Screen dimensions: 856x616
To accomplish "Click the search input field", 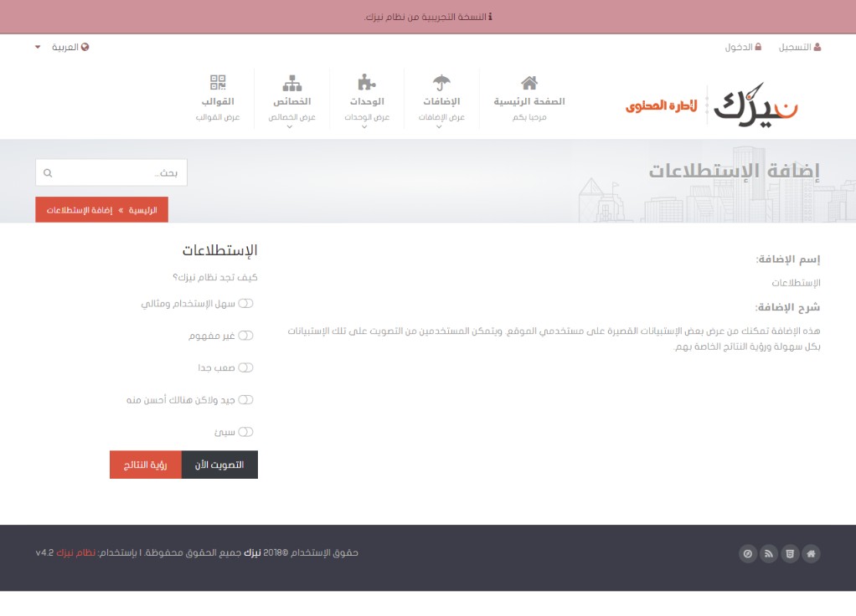I will click(117, 173).
